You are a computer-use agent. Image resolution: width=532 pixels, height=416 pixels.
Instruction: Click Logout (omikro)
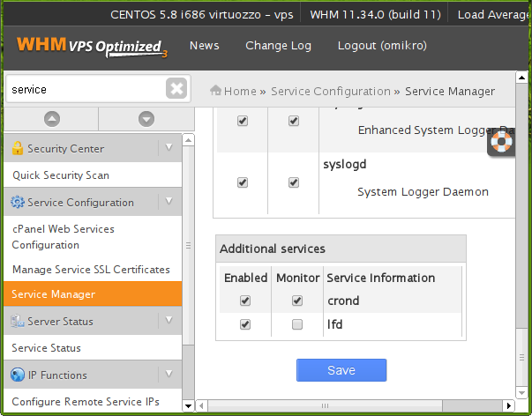[x=382, y=46]
